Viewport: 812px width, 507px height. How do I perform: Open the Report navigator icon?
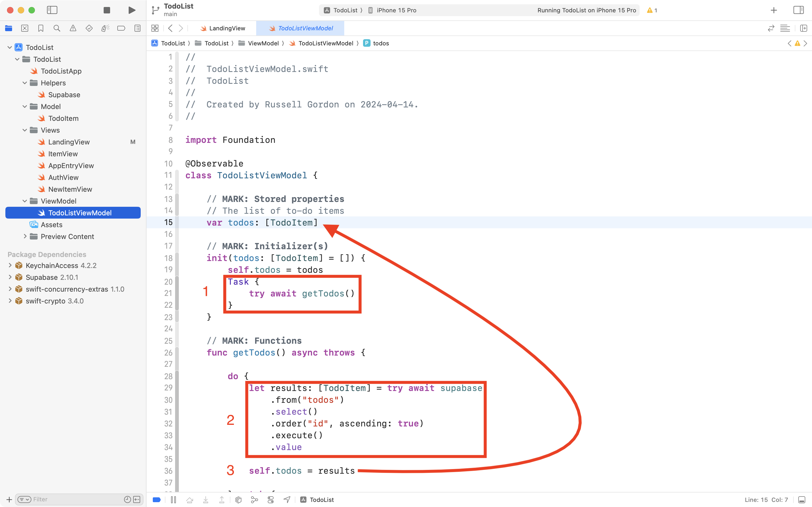(137, 28)
